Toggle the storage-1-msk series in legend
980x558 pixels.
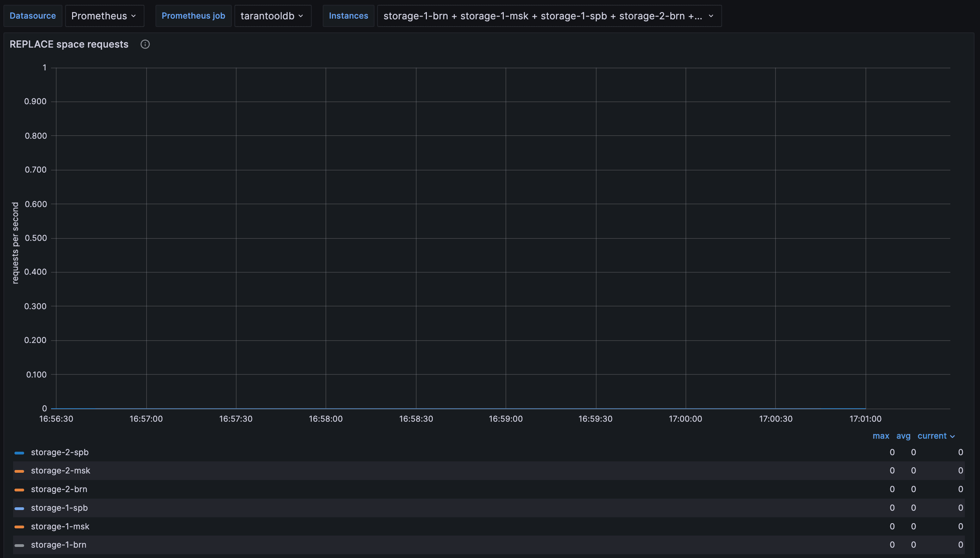[60, 527]
